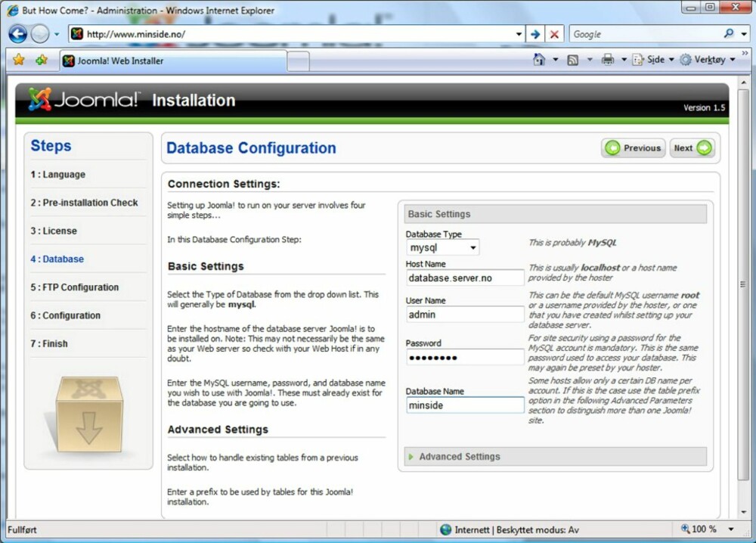
Task: Click the Go arrow beside address bar
Action: pyautogui.click(x=535, y=34)
